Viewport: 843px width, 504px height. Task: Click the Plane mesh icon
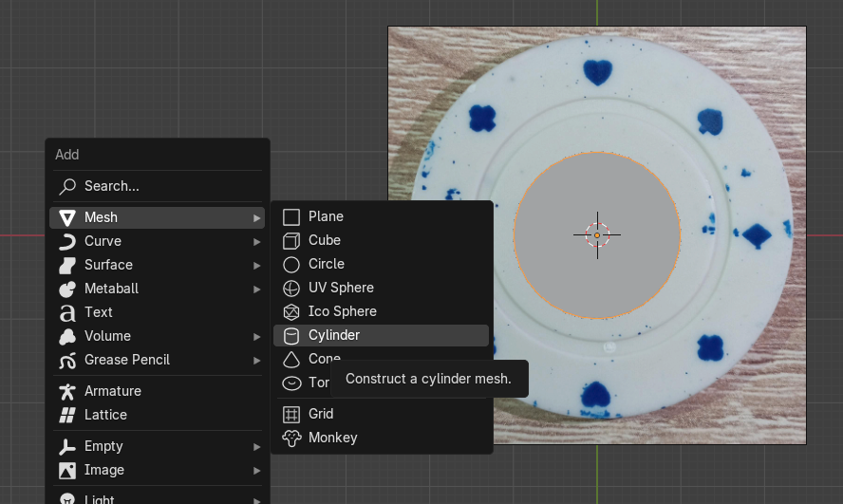coord(291,217)
